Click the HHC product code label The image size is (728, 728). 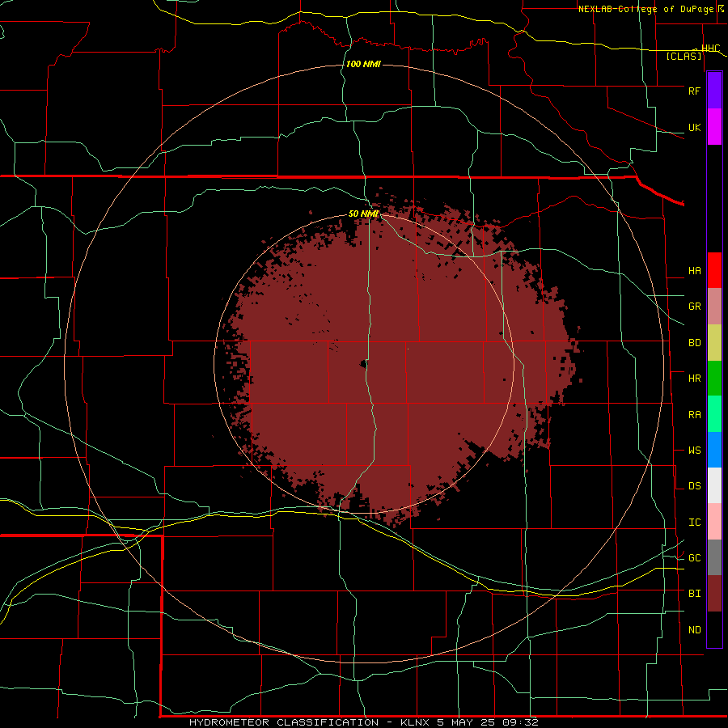710,49
